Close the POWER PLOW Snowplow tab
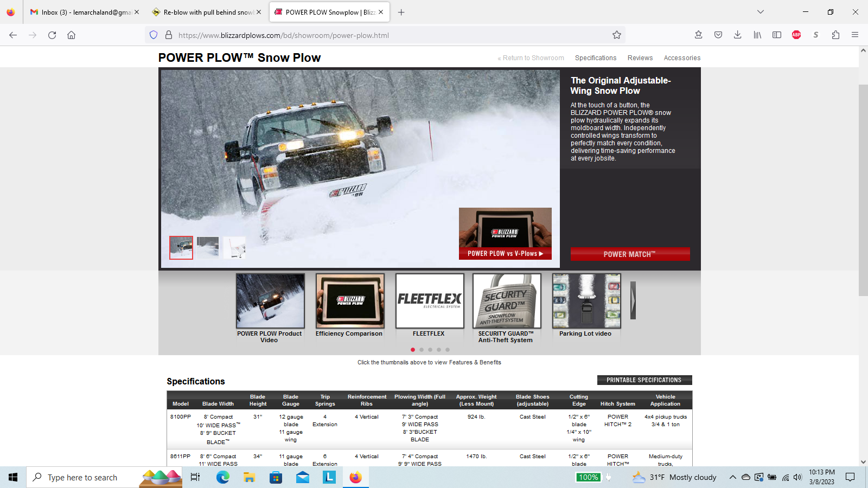Viewport: 868px width, 488px height. point(381,12)
